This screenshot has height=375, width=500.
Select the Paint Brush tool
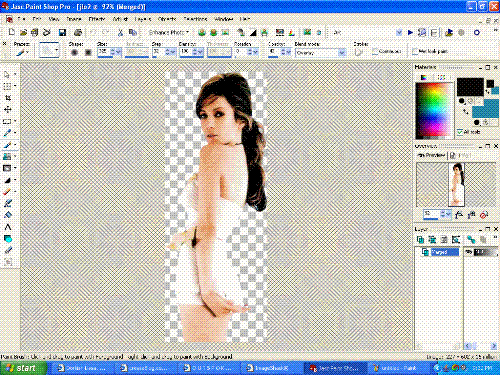(7, 145)
